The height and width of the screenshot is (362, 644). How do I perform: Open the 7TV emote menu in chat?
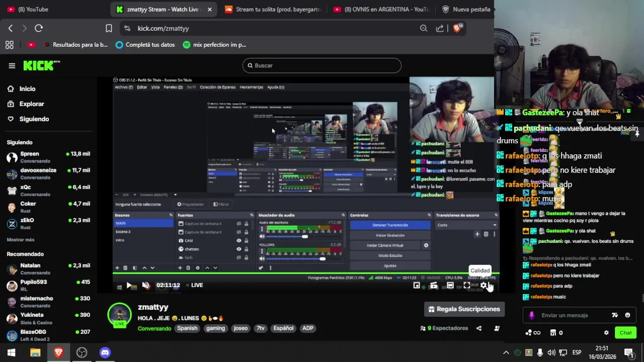pos(614,315)
